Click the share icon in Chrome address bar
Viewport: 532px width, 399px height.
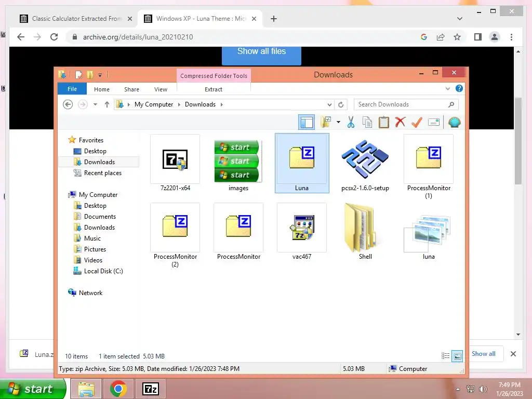[441, 37]
